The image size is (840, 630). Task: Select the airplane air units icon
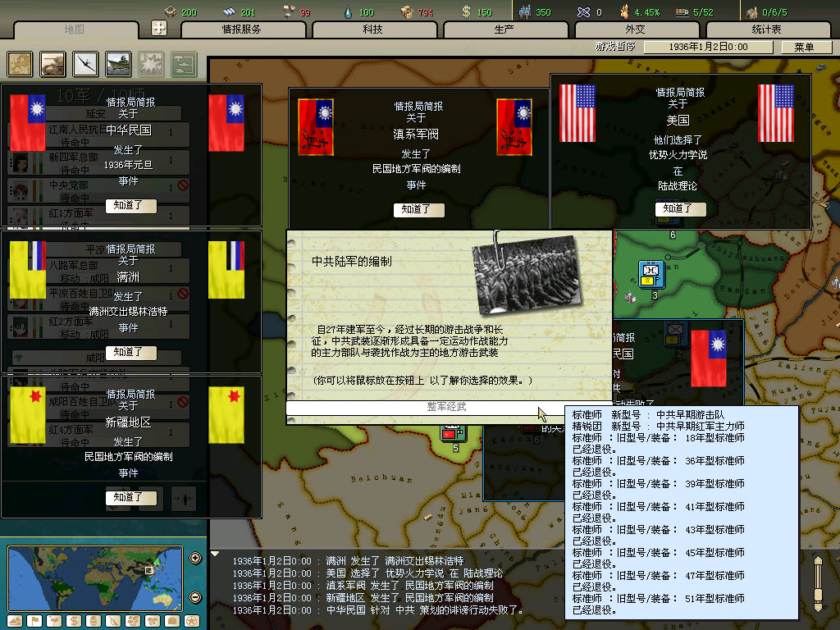coord(85,64)
